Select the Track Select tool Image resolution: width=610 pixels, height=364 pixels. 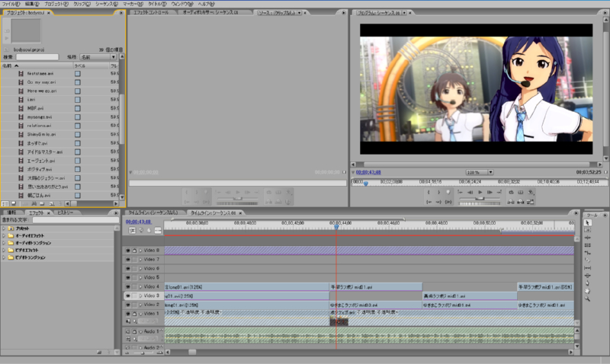(x=587, y=230)
